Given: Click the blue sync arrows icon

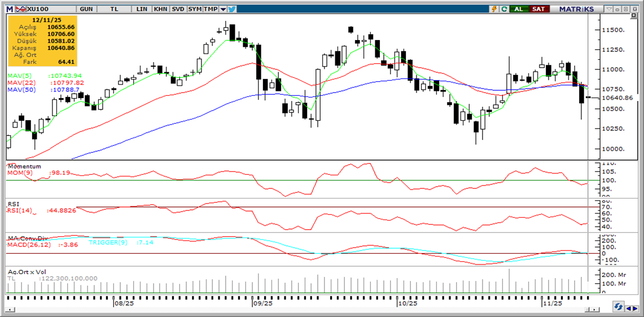Looking at the screenshot, I should pyautogui.click(x=619, y=306).
